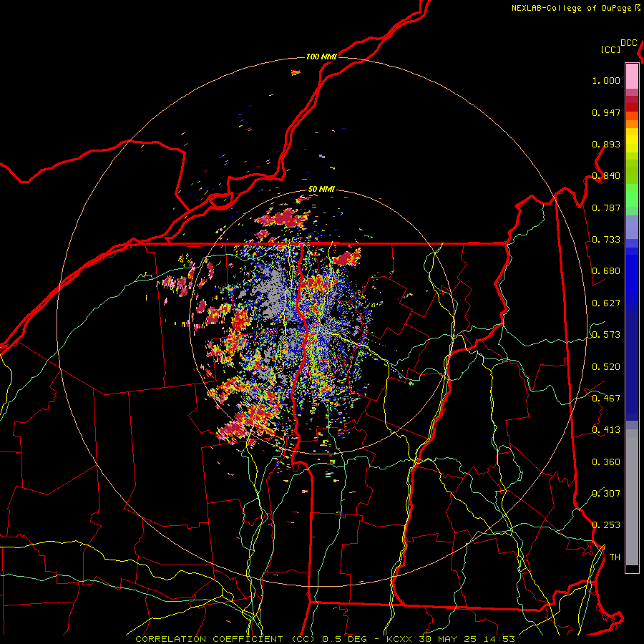Click the 50 NMI range ring label
The image size is (644, 644).
tap(321, 189)
